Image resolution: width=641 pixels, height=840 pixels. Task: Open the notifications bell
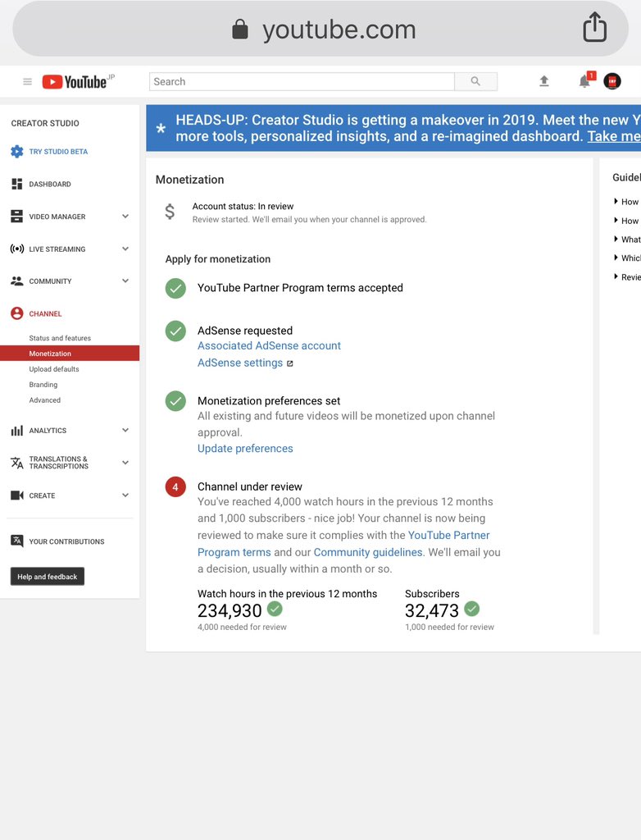click(584, 81)
